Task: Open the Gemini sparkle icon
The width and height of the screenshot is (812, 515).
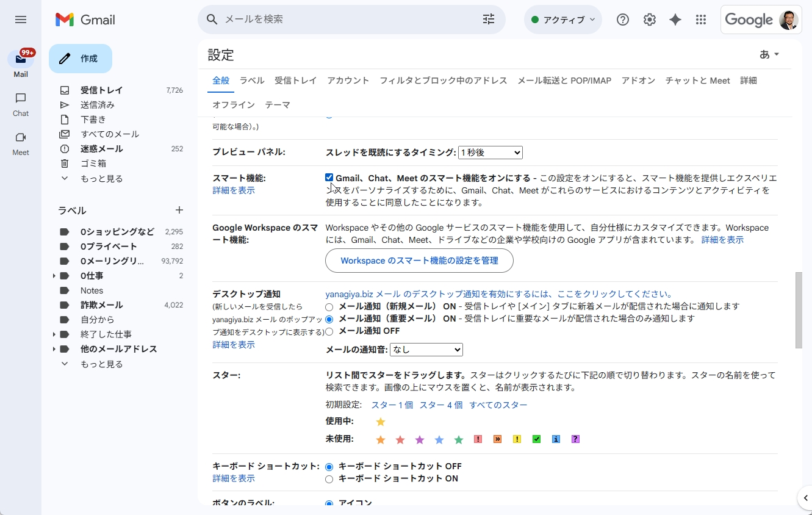Action: tap(675, 20)
